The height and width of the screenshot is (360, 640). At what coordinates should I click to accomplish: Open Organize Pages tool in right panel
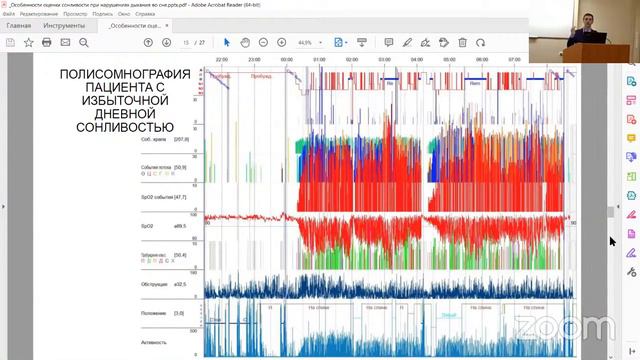631,100
